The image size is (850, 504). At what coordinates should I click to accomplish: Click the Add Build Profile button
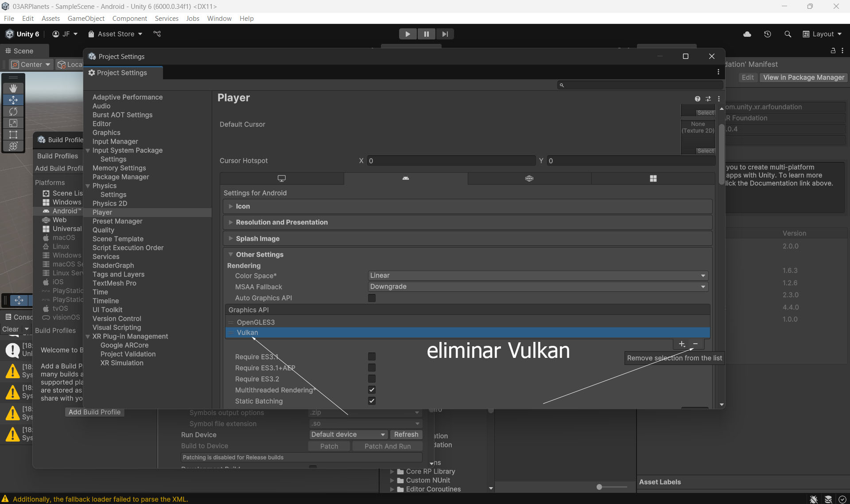94,412
